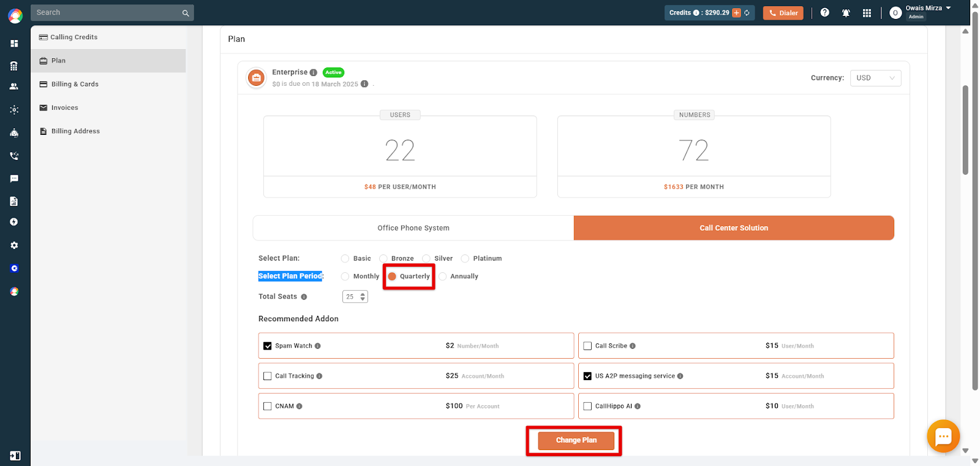Viewport: 980px width, 466px height.
Task: Click the enterprise briefcase plan icon
Action: (256, 78)
